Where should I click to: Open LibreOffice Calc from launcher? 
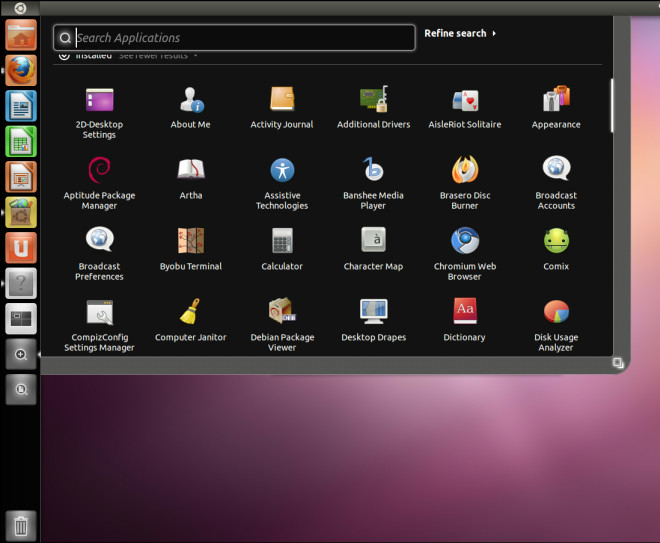tap(21, 141)
